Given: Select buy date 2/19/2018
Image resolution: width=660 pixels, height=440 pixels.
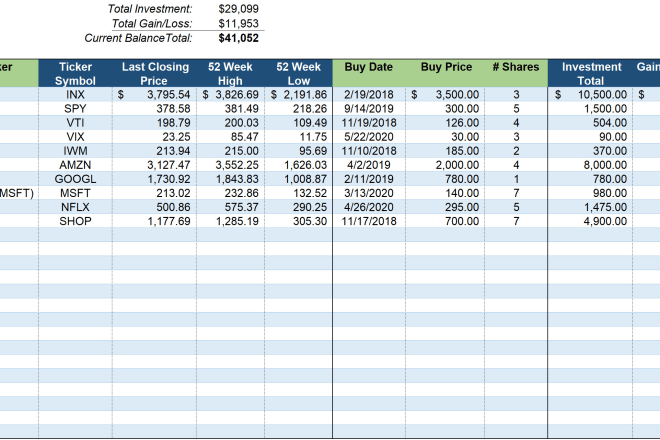Looking at the screenshot, I should 369,95.
